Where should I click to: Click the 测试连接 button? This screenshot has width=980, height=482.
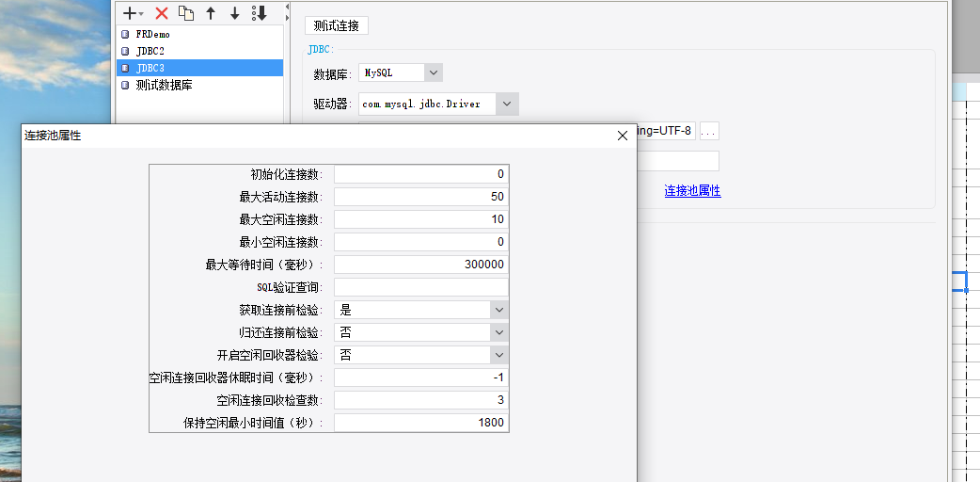click(x=337, y=25)
